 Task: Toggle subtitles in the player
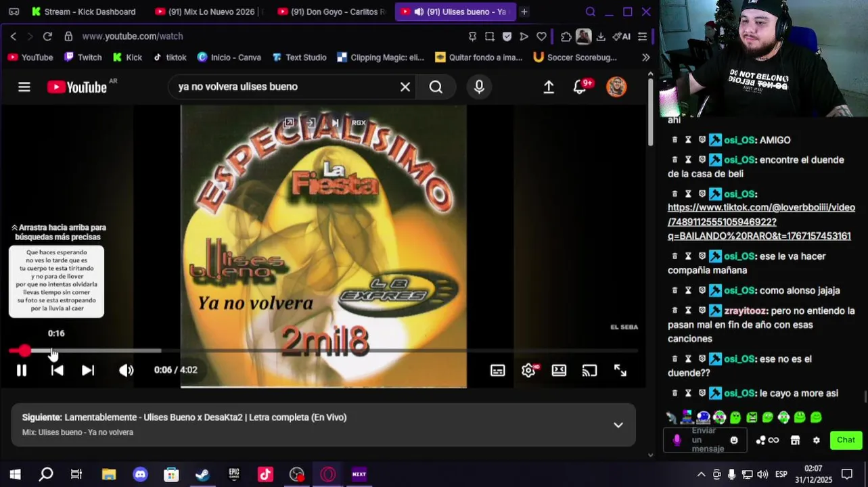498,370
